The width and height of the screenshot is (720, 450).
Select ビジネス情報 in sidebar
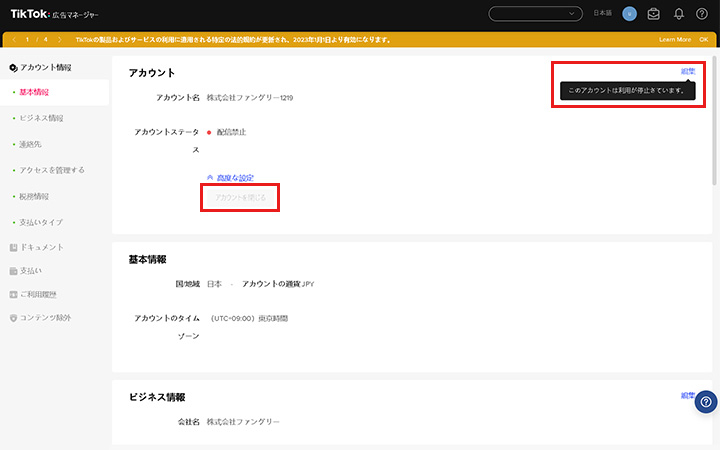41,118
